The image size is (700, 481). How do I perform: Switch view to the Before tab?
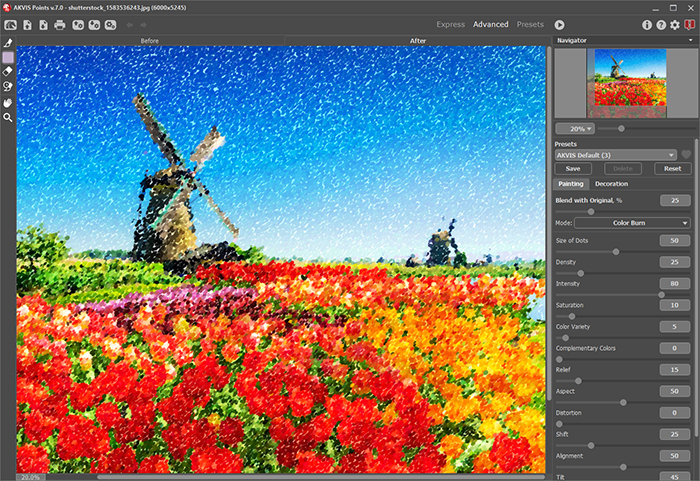pyautogui.click(x=150, y=41)
